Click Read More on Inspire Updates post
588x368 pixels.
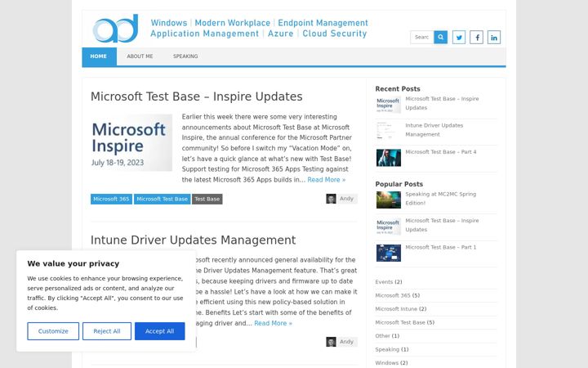click(326, 180)
